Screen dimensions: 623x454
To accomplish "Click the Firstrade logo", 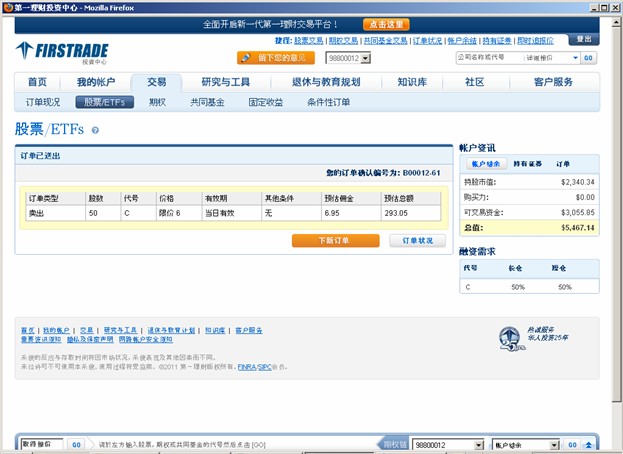I will pyautogui.click(x=62, y=51).
